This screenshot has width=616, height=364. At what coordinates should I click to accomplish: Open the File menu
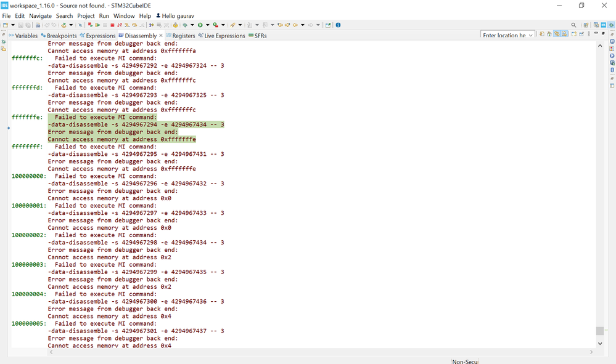(x=6, y=15)
